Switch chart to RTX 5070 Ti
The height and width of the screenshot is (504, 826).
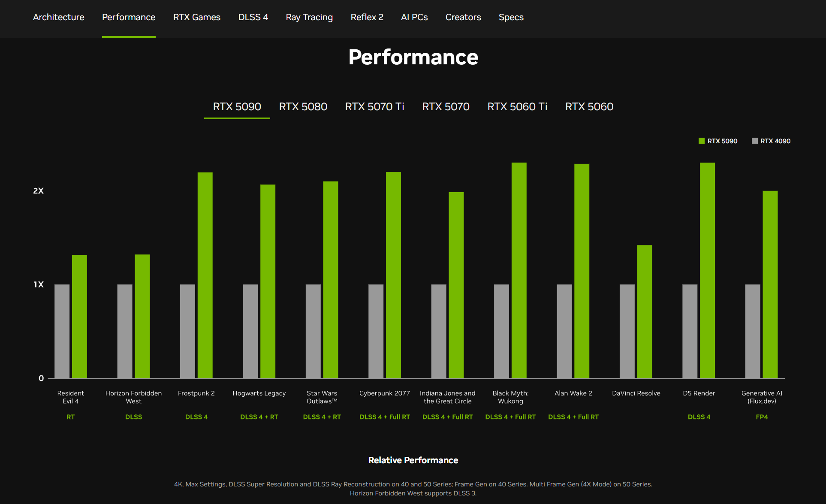pos(374,106)
